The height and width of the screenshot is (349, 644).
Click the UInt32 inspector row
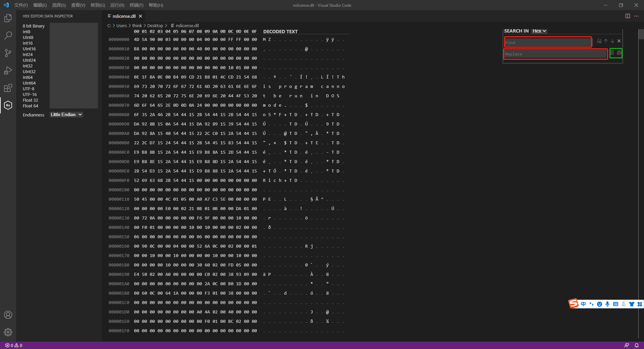click(x=29, y=72)
